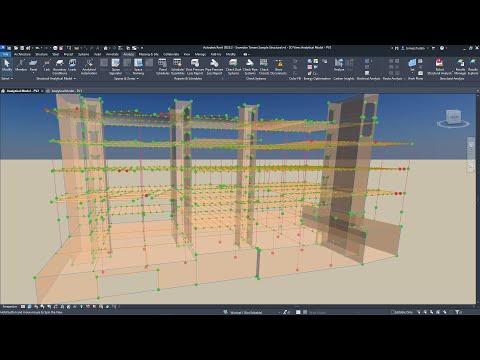The width and height of the screenshot is (480, 360).
Task: Open the Loads tool
Action: click(72, 65)
